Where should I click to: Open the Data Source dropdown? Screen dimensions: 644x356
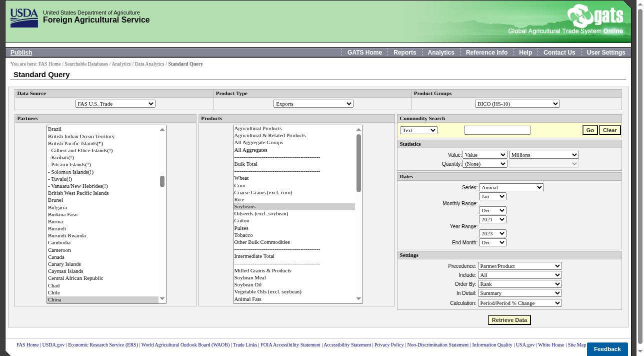115,104
